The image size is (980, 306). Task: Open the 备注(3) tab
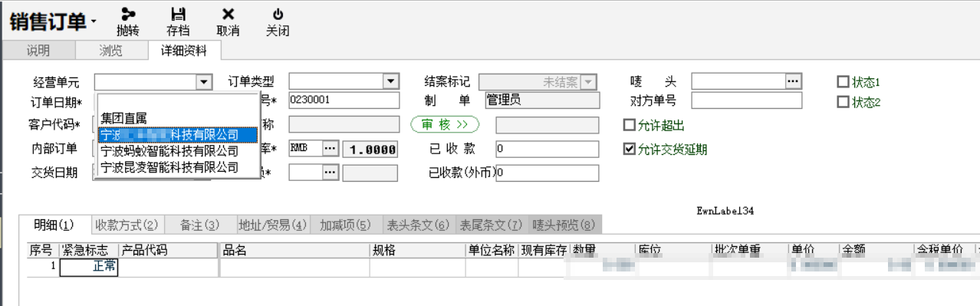199,225
